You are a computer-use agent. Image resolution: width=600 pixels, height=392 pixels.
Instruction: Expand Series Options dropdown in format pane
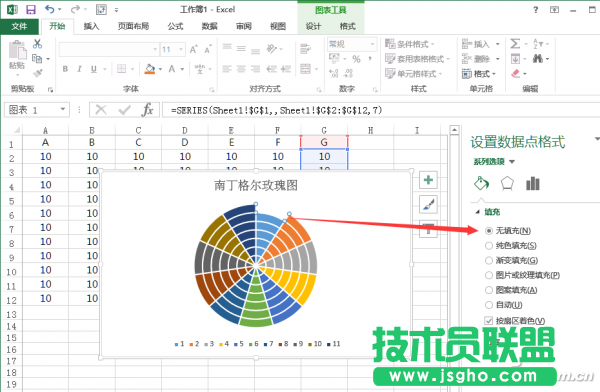[512, 162]
